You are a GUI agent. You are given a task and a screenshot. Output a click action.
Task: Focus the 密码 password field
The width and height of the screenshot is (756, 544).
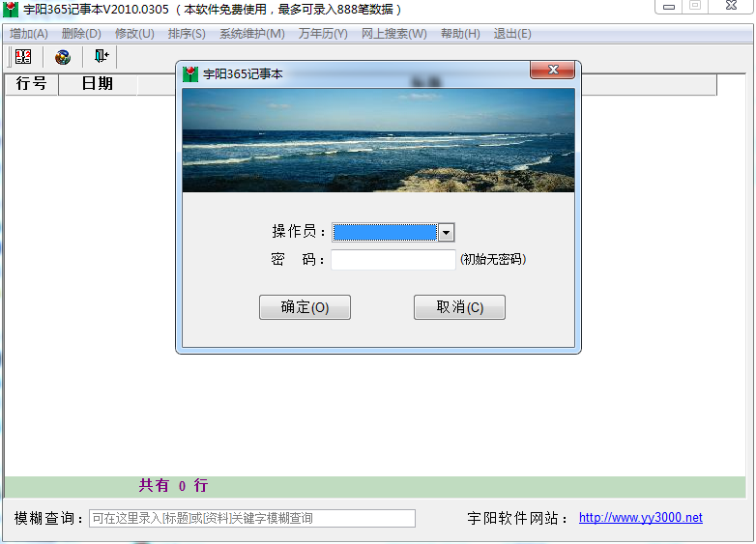(393, 260)
